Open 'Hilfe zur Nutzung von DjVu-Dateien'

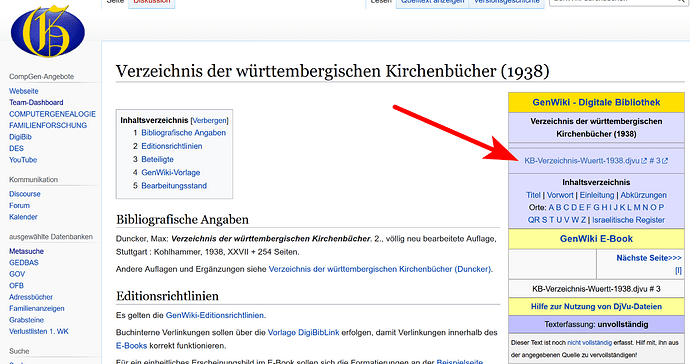pyautogui.click(x=596, y=306)
